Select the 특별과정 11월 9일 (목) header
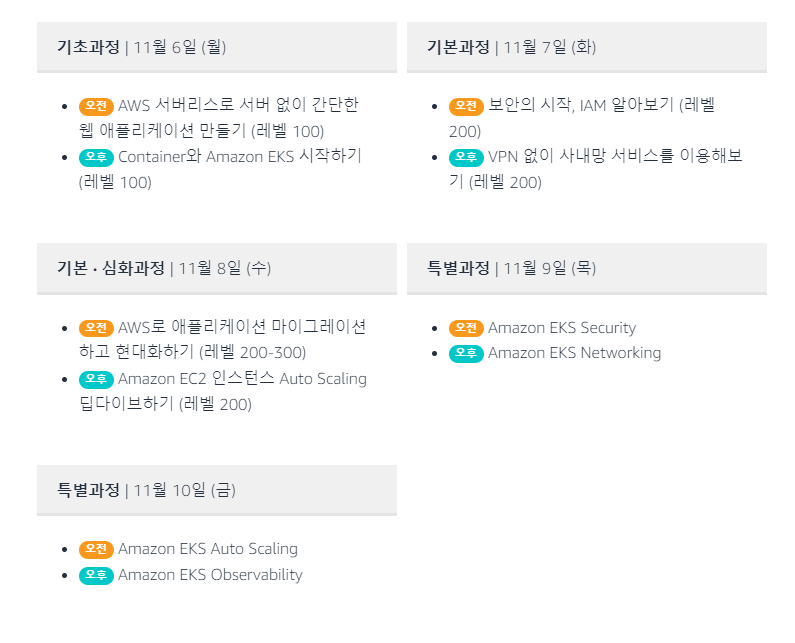The image size is (795, 643). (x=587, y=268)
